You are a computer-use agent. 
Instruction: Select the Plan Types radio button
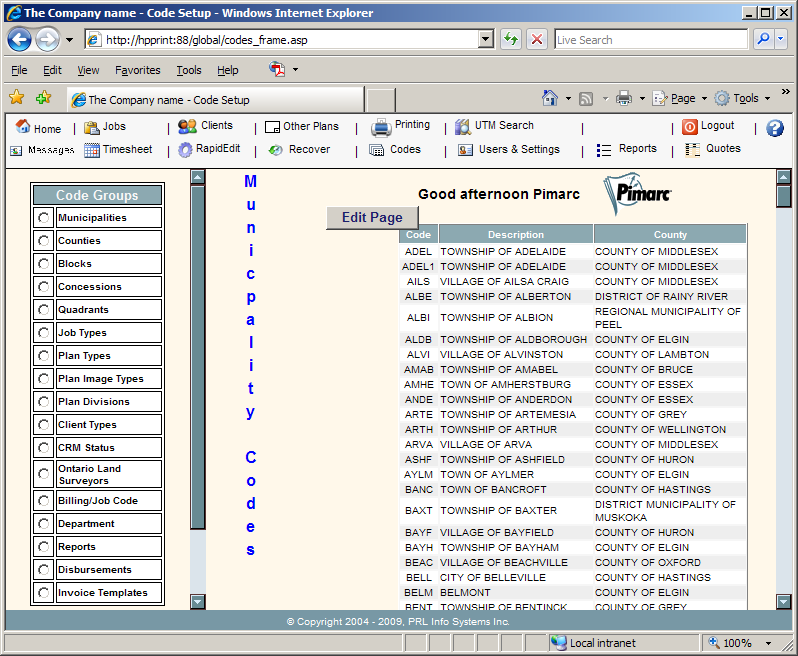point(44,356)
